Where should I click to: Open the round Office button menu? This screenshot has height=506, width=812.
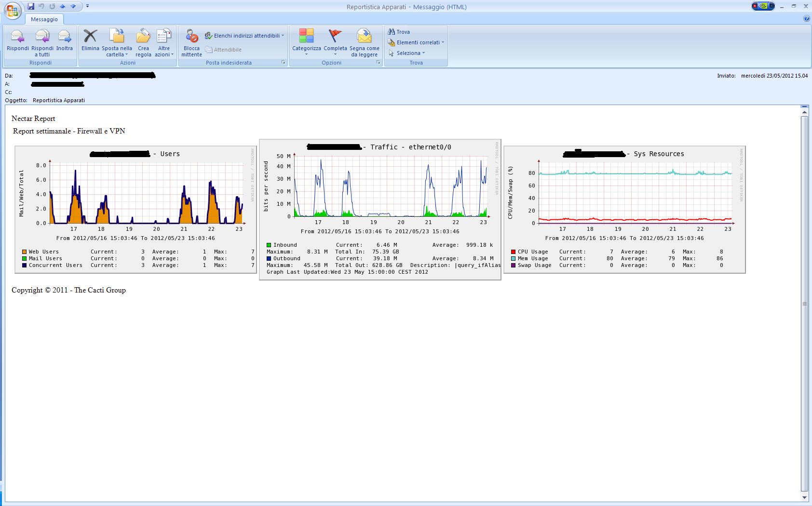13,10
